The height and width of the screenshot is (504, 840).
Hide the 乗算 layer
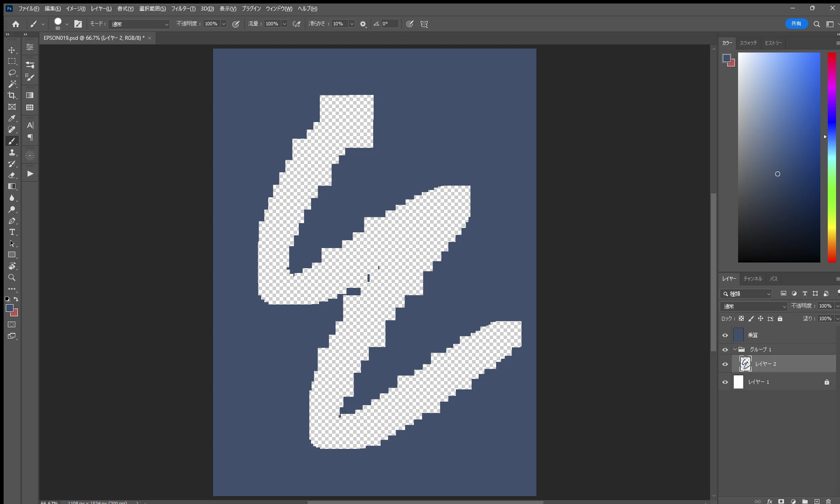[x=725, y=335]
